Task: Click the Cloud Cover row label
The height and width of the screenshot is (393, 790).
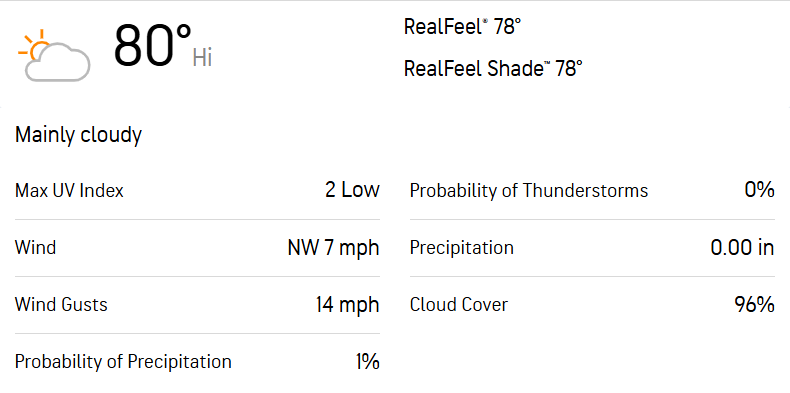Action: tap(459, 305)
